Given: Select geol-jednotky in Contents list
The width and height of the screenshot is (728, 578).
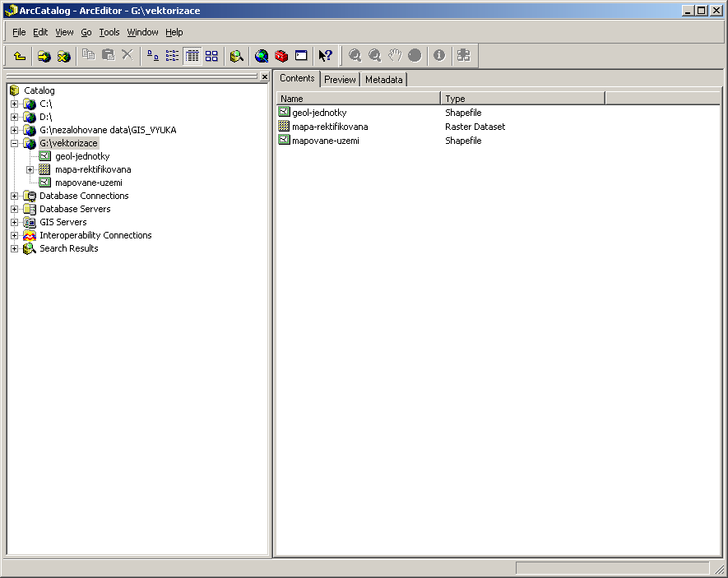Looking at the screenshot, I should click(319, 113).
